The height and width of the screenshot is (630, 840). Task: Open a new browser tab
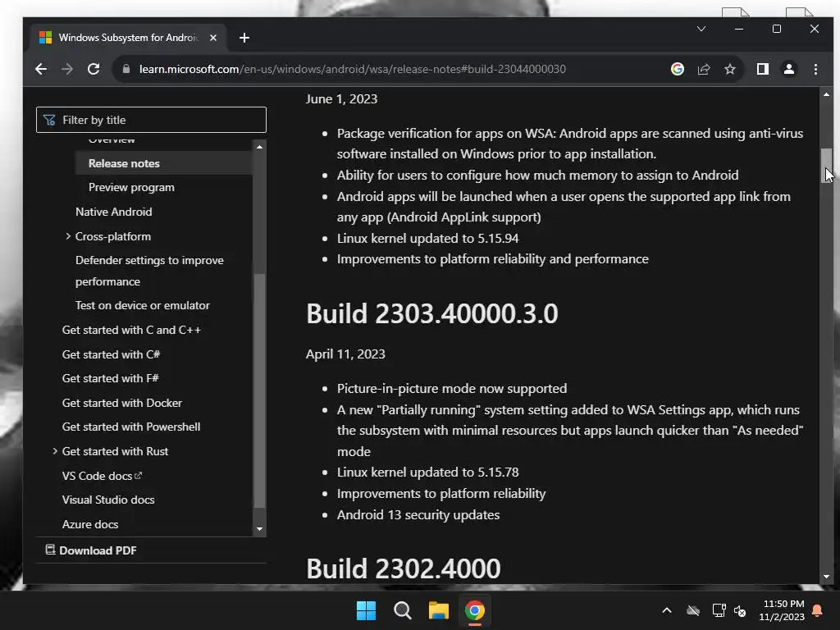244,38
